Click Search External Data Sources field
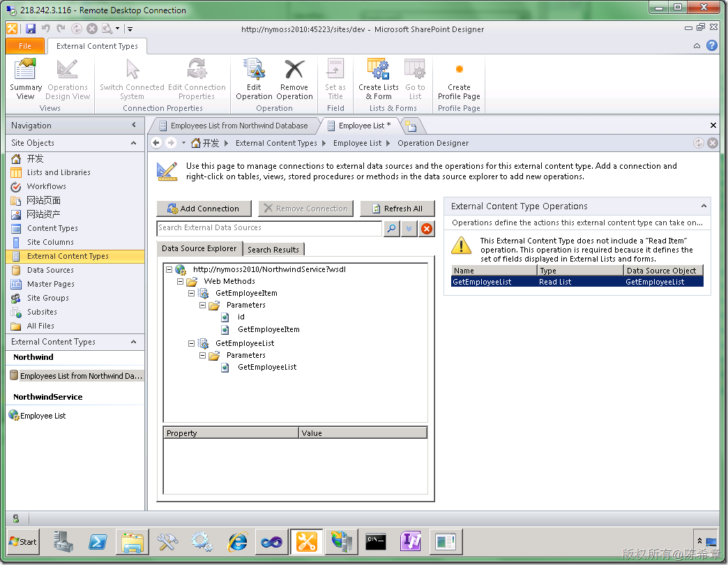 point(269,228)
